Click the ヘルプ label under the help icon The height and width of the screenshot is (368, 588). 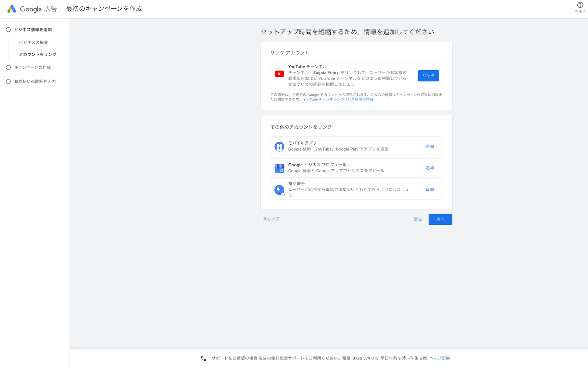click(x=580, y=11)
